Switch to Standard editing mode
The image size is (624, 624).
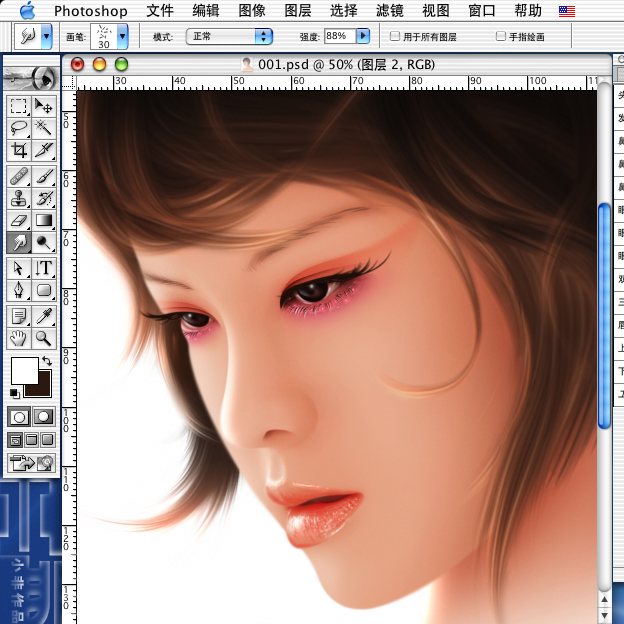(x=19, y=417)
